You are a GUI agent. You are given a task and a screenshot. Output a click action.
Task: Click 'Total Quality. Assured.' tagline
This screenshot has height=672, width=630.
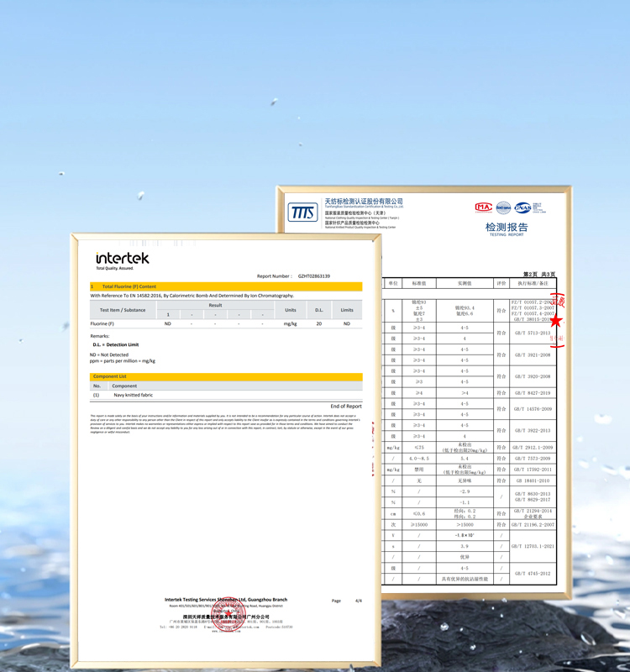[115, 268]
